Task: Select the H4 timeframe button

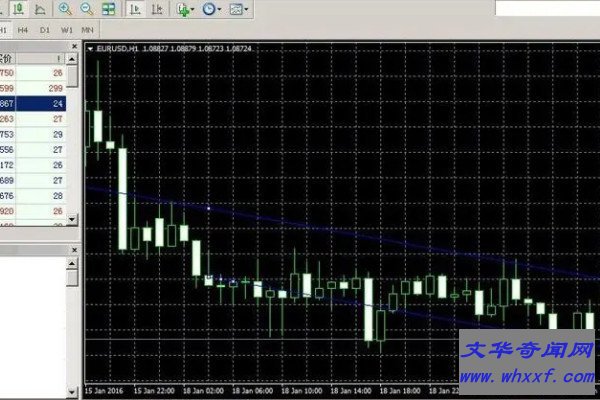Action: [22, 30]
